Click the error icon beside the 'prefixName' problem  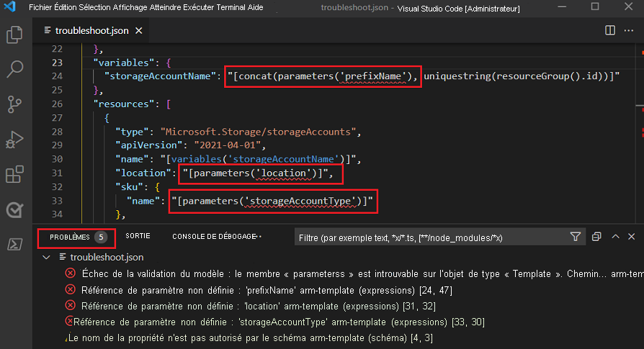pos(70,289)
